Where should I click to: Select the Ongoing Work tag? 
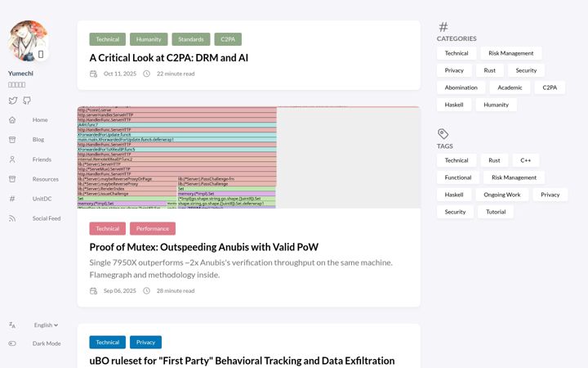coord(502,195)
